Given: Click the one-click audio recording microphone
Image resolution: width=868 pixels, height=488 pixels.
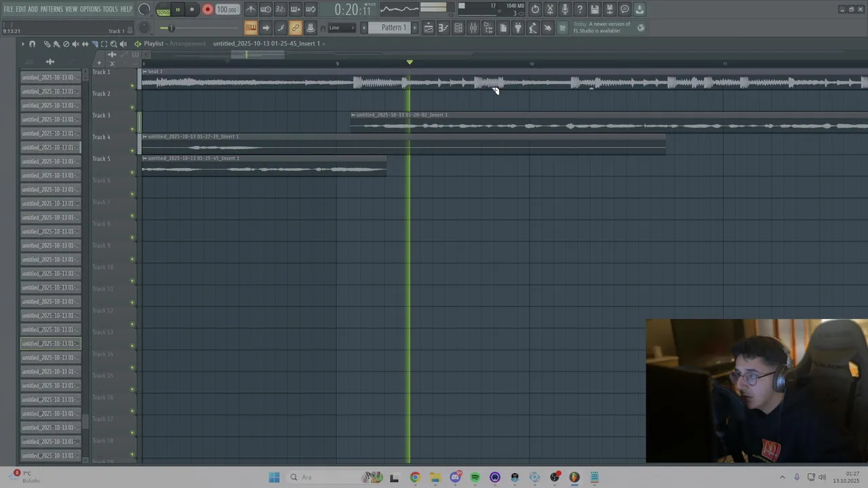Looking at the screenshot, I should coord(565,9).
